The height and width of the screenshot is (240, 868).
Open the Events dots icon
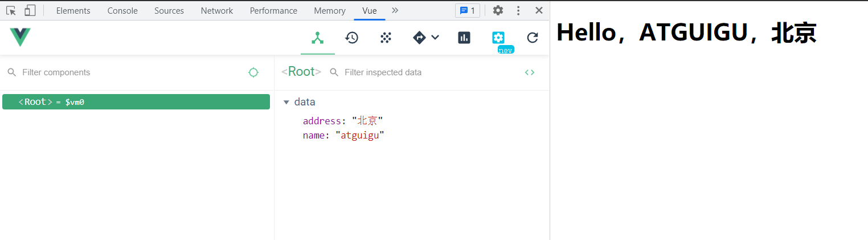tap(386, 38)
